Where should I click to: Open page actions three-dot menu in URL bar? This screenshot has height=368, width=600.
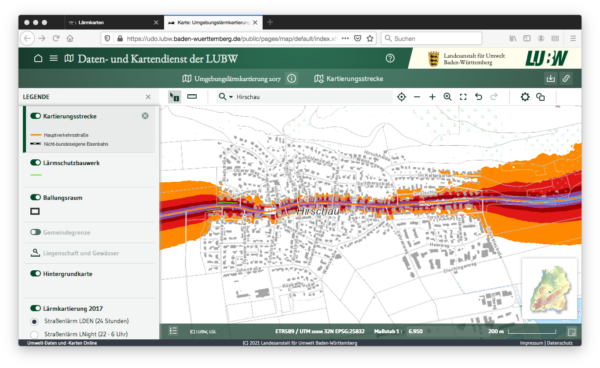345,38
